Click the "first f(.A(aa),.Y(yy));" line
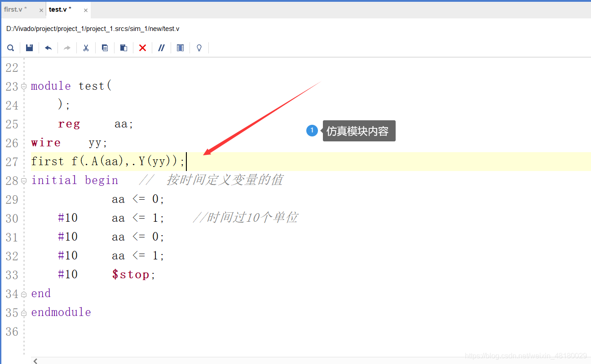 tap(108, 161)
